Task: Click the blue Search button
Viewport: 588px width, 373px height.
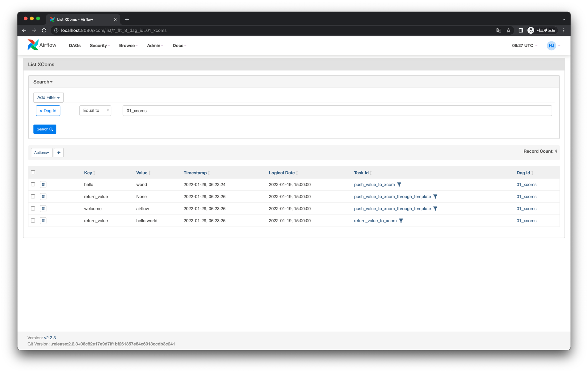Action: [45, 129]
